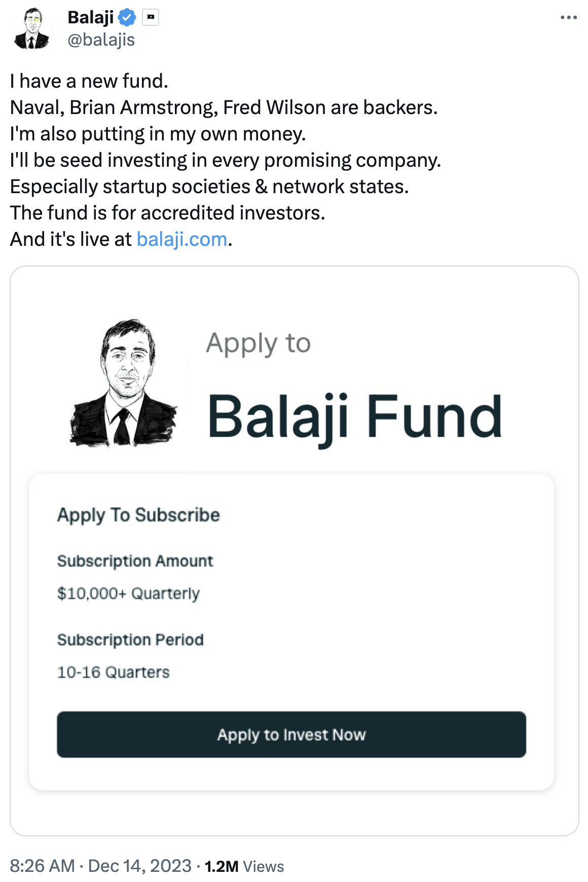Open the balaji.com link in the tweet
The image size is (588, 882).
click(182, 239)
